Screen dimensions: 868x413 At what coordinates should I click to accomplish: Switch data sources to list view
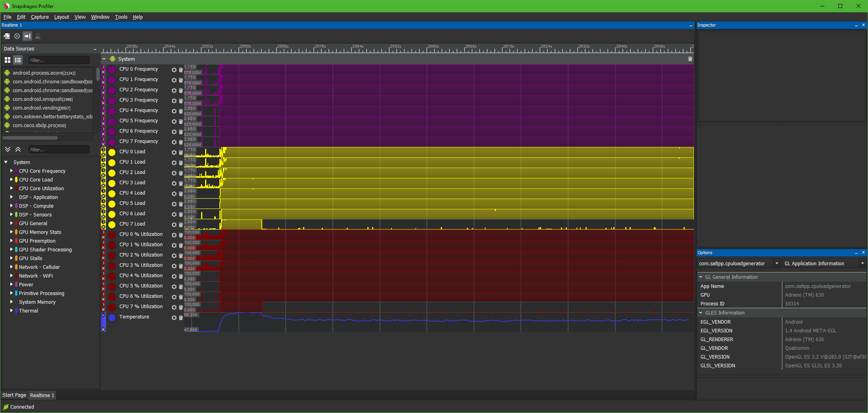(18, 60)
